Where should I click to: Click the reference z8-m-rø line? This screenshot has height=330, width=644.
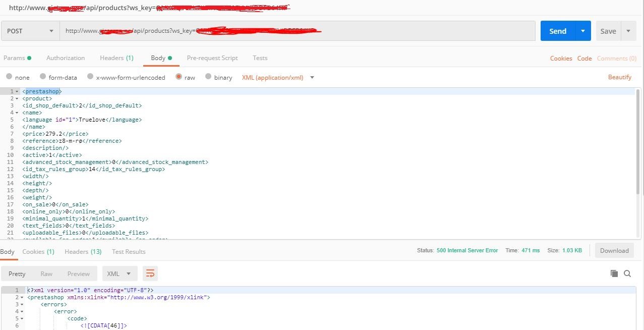[x=72, y=141]
